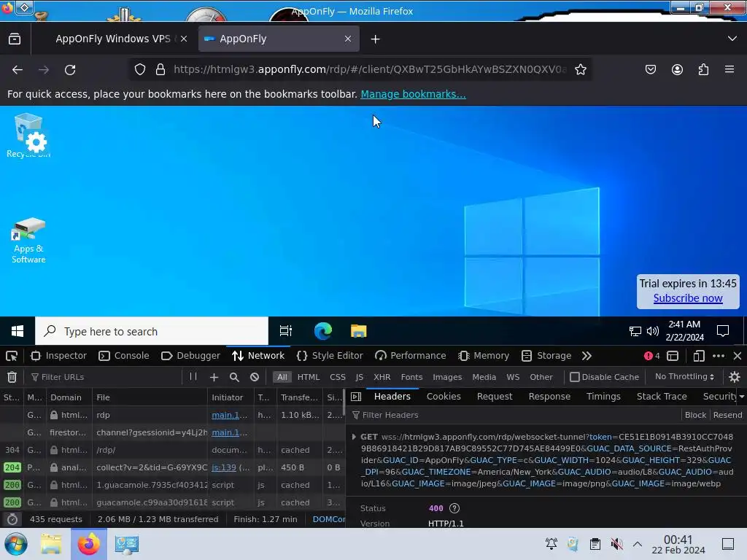
Task: Bookmark this page with the star
Action: 580,69
